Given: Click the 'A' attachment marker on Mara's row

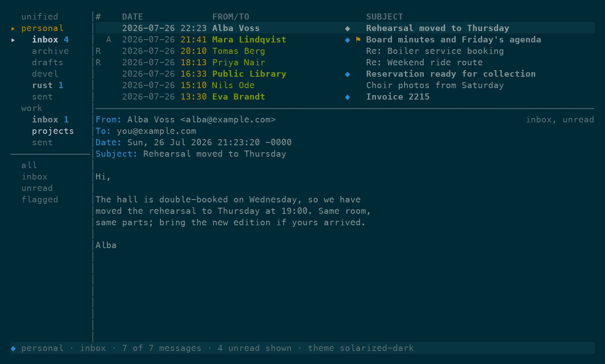Looking at the screenshot, I should pos(109,40).
